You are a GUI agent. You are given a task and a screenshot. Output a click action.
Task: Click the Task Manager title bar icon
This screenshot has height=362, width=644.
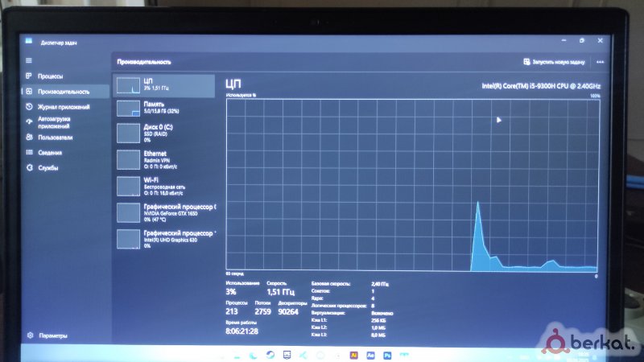[x=28, y=41]
